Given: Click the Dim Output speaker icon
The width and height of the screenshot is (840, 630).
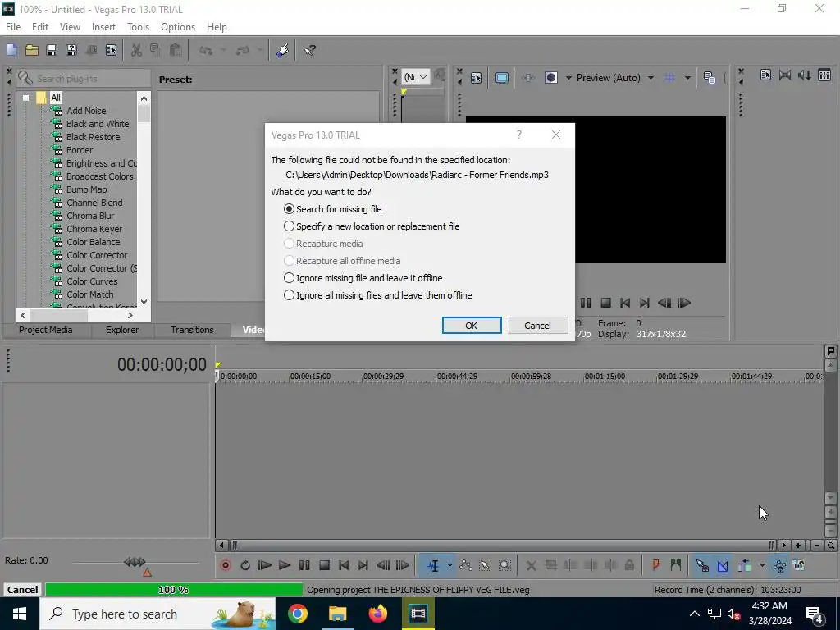Looking at the screenshot, I should 805,75.
